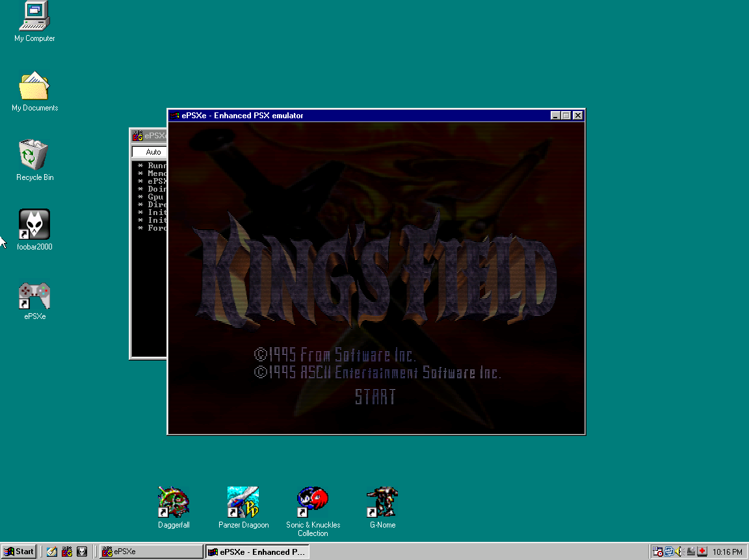749x560 pixels.
Task: Click the background ePSXe console output area
Action: pos(149,259)
